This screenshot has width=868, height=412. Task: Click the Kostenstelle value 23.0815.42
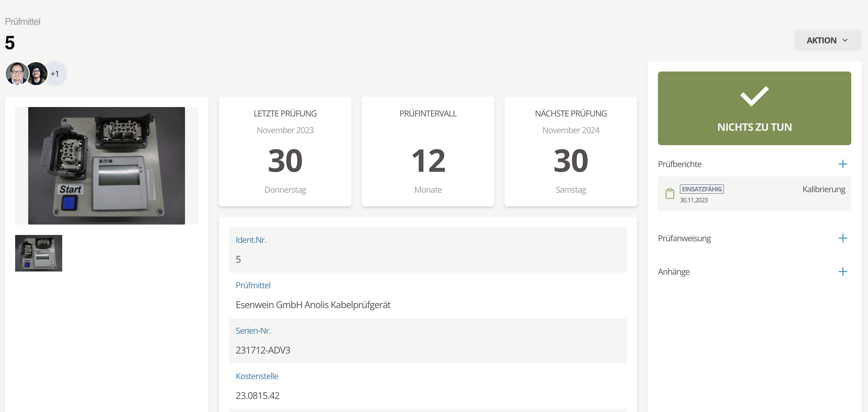(257, 396)
